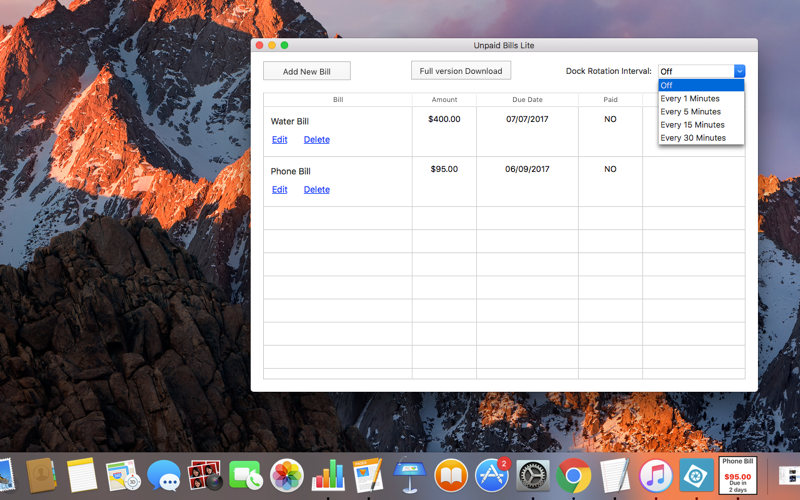This screenshot has height=500, width=800.
Task: Delete the Phone Bill entry
Action: click(x=316, y=189)
